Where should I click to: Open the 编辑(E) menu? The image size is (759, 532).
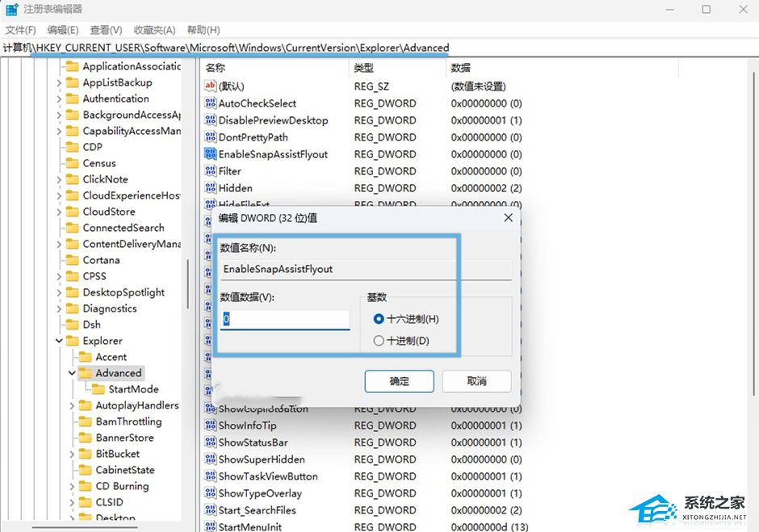pos(63,30)
